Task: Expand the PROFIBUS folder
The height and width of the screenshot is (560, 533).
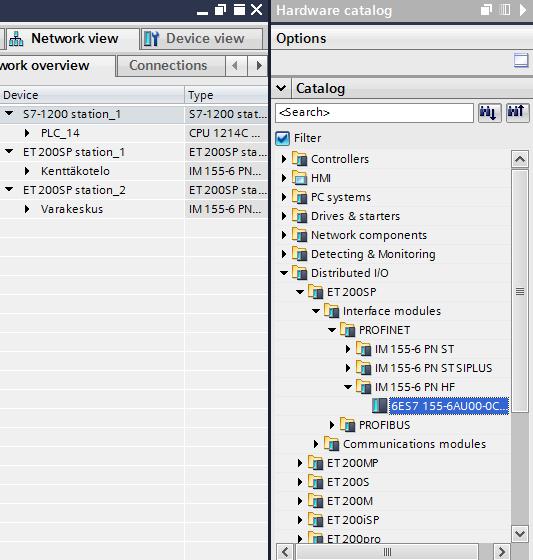Action: point(332,425)
